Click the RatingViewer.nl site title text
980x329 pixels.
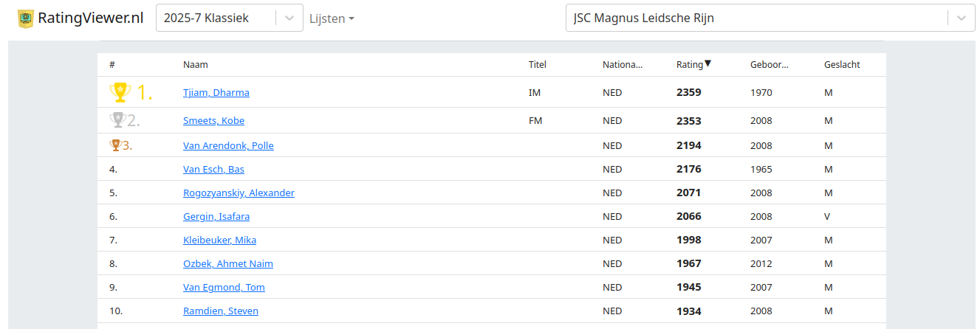[x=90, y=18]
